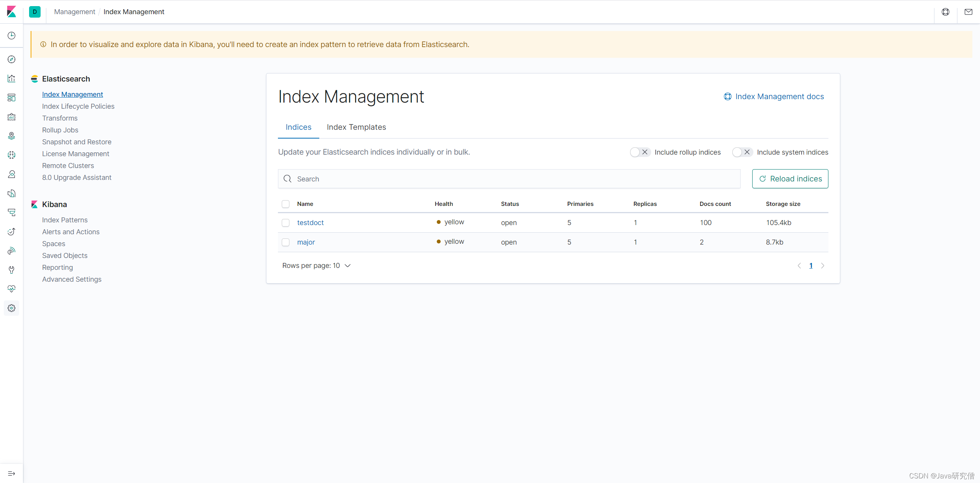
Task: Open License Management in sidebar
Action: pyautogui.click(x=75, y=154)
